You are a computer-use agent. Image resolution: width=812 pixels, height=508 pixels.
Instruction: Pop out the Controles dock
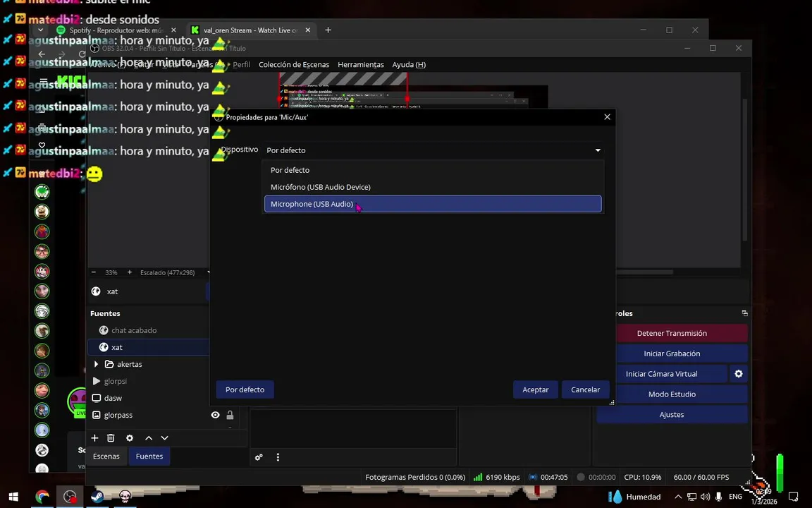[744, 313]
